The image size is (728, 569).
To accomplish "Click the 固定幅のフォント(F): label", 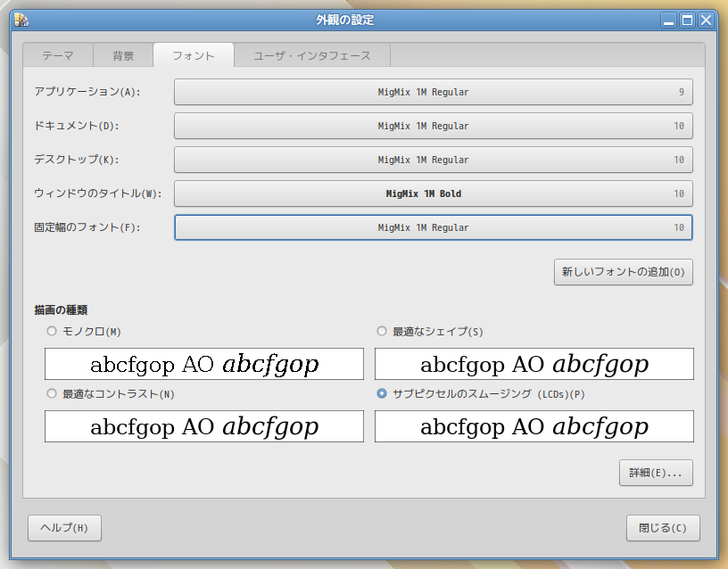I will [87, 227].
